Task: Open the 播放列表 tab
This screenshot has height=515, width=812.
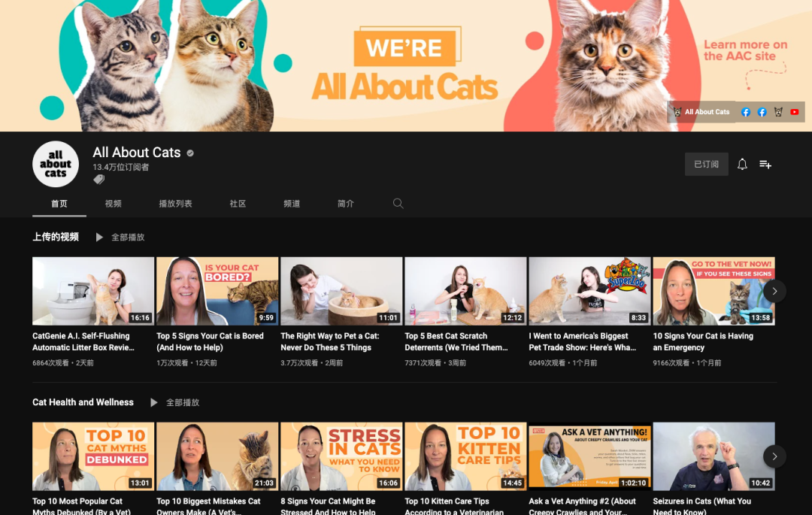Action: [x=175, y=204]
